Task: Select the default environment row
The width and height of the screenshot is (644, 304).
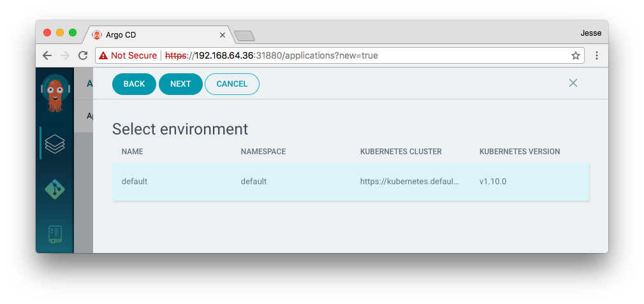Action: point(350,182)
